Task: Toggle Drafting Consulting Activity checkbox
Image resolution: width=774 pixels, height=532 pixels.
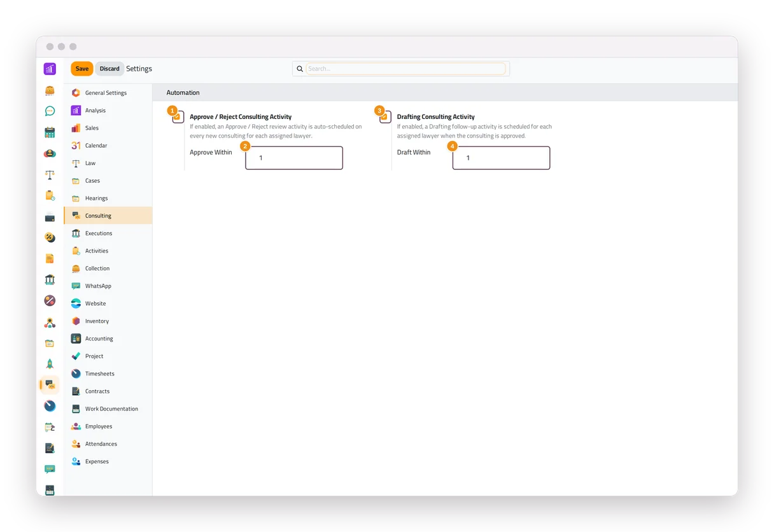Action: 385,117
